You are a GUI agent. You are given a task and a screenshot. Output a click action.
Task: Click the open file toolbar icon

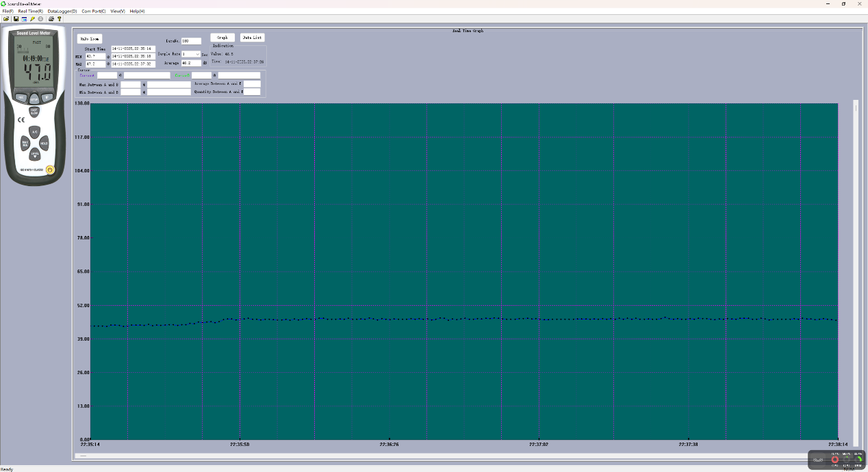(6, 18)
